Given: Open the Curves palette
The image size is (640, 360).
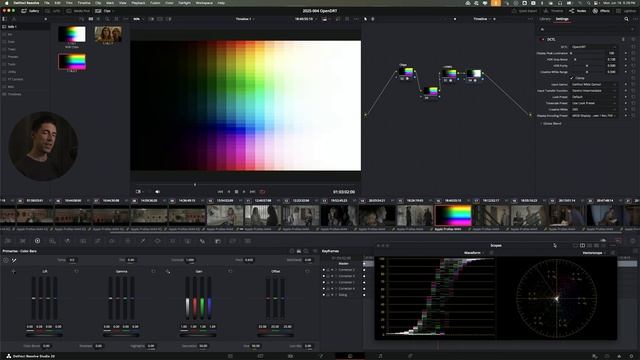Looking at the screenshot, I should click(98, 241).
